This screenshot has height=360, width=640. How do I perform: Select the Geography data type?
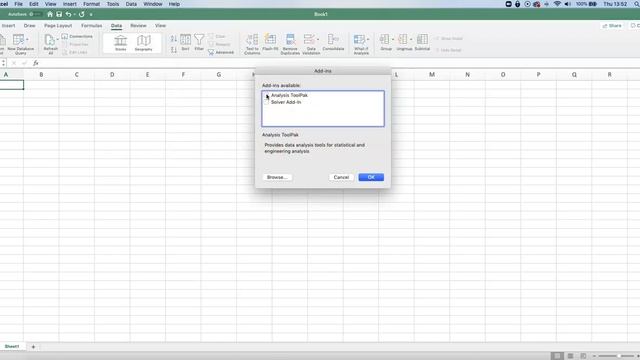coord(143,42)
